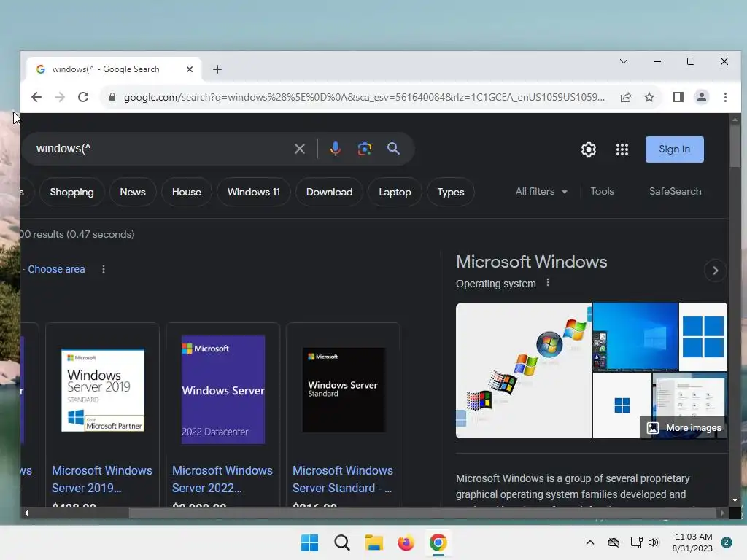
Task: Open SafeSearch settings
Action: [675, 192]
